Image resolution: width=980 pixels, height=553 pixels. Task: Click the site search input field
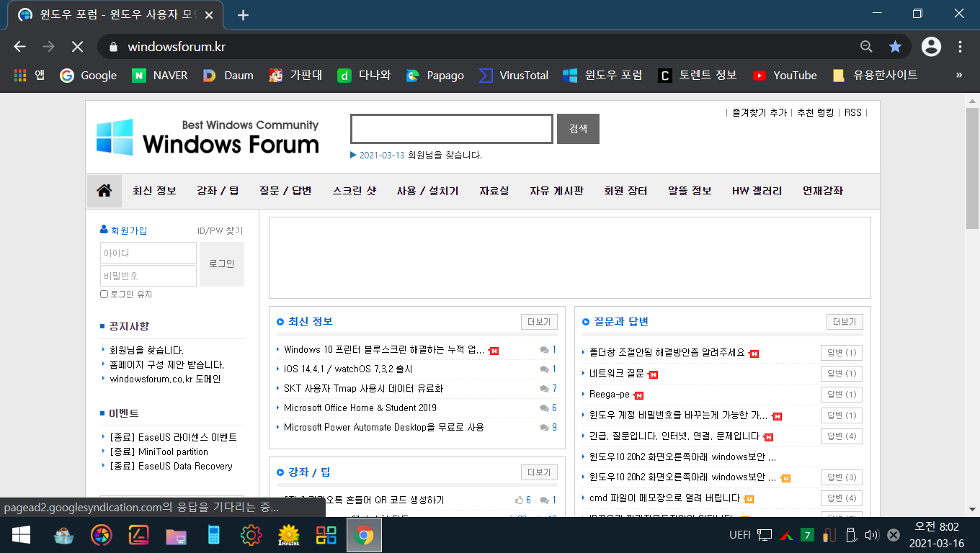click(x=452, y=129)
